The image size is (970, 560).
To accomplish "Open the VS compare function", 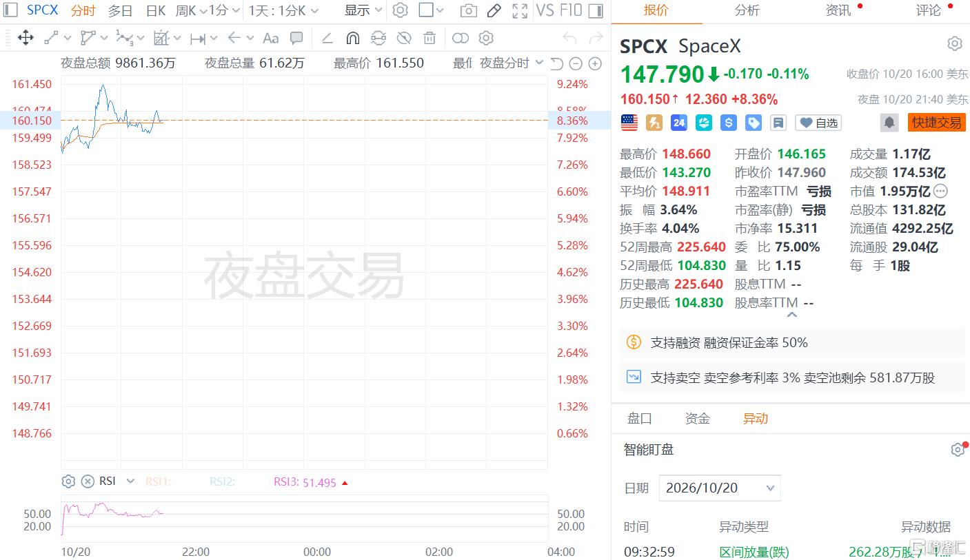I will pyautogui.click(x=545, y=10).
